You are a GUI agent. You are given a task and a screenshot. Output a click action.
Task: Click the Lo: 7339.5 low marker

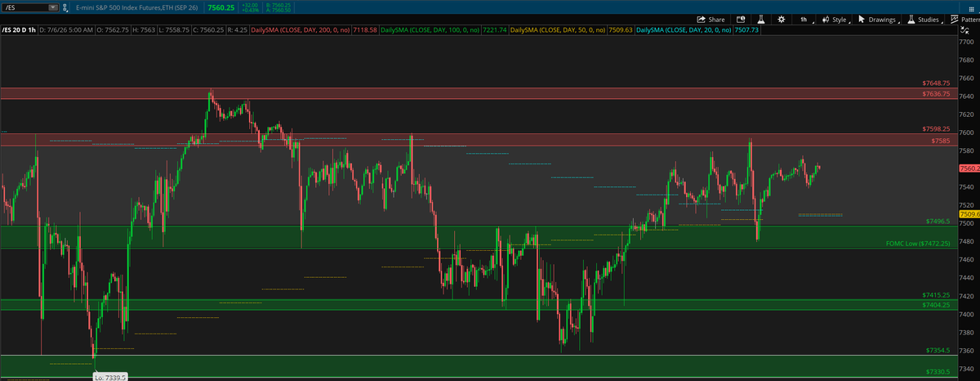point(109,376)
